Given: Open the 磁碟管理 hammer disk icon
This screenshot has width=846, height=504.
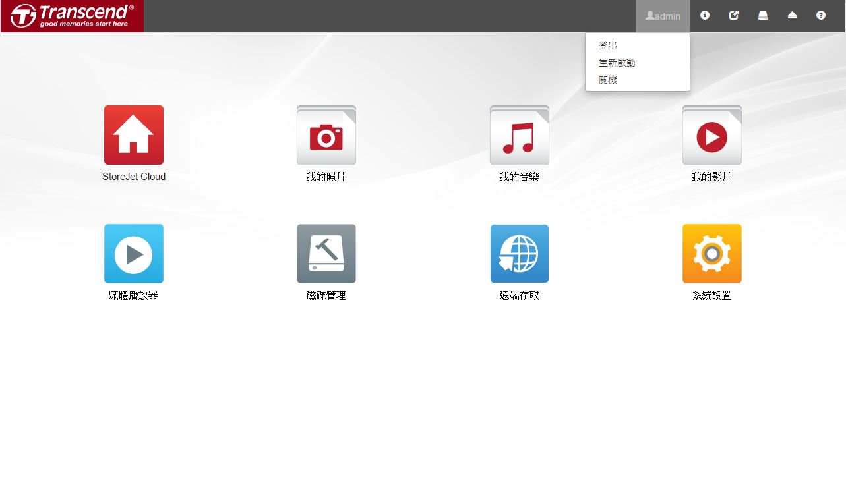Looking at the screenshot, I should pos(326,254).
